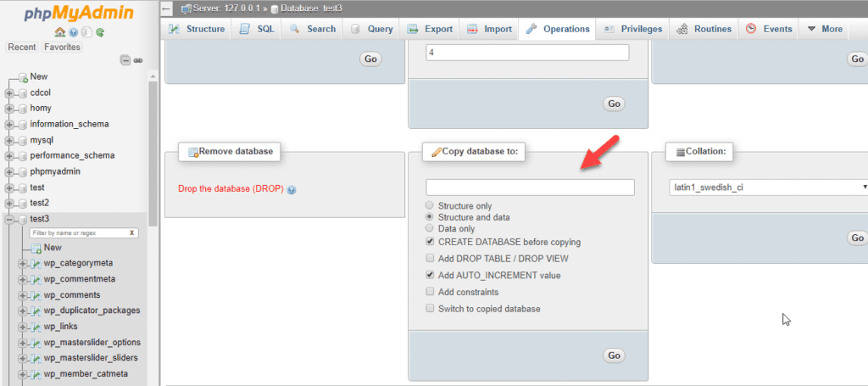The height and width of the screenshot is (386, 868).
Task: Click the Copy database to name field
Action: pyautogui.click(x=530, y=187)
